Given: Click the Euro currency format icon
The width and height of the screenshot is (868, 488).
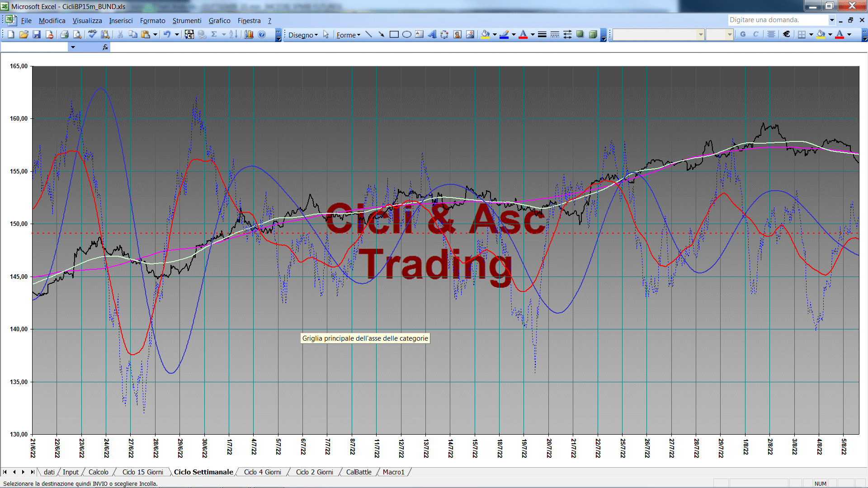Looking at the screenshot, I should point(787,34).
